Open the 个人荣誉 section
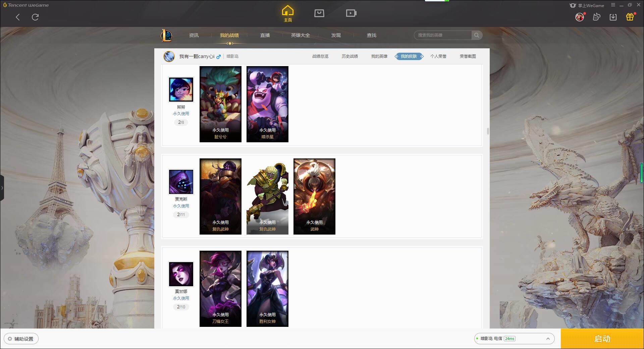The height and width of the screenshot is (349, 644). click(x=438, y=56)
